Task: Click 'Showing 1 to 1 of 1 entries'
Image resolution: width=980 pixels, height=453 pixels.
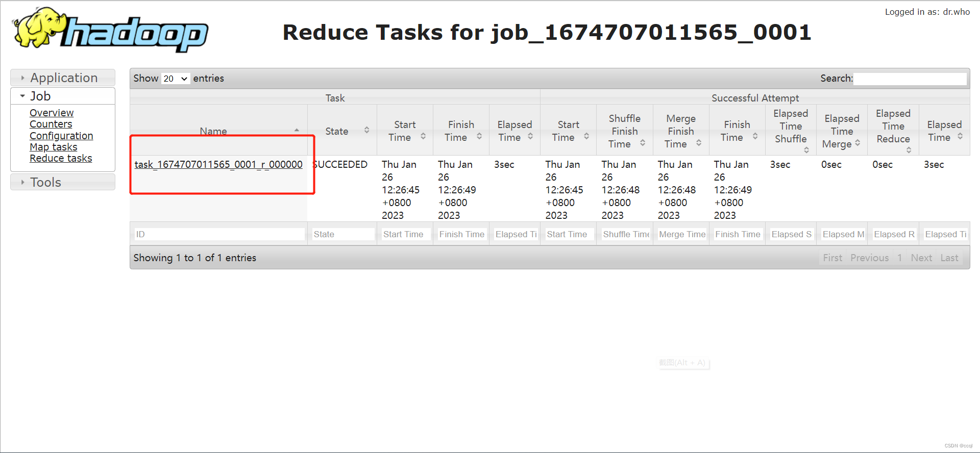Action: (x=195, y=258)
